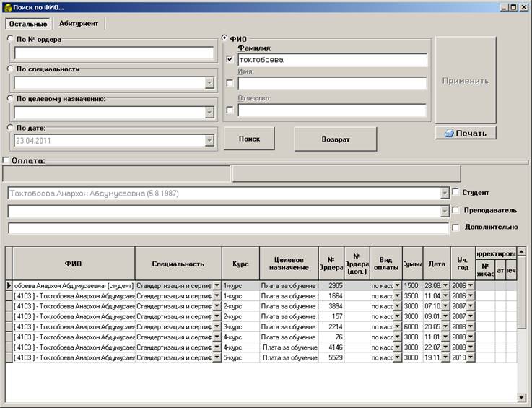
Task: Click the Вид оплаты column header
Action: [x=385, y=264]
